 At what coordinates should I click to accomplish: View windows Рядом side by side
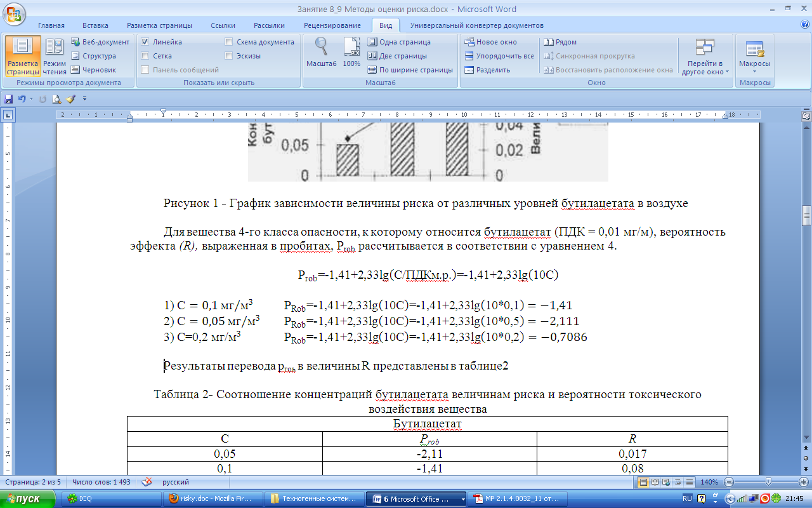(x=561, y=42)
